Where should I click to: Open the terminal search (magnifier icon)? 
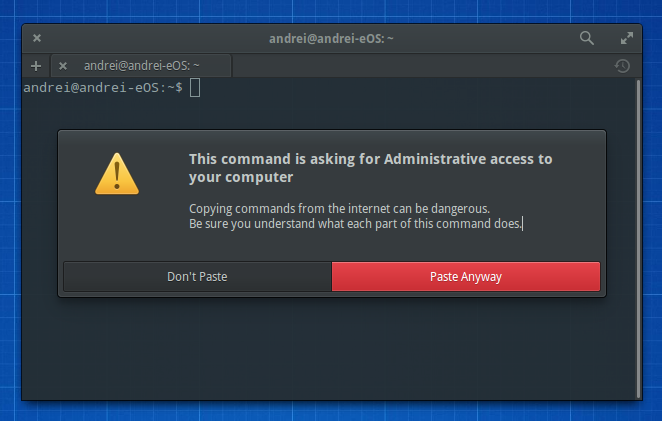[x=587, y=38]
